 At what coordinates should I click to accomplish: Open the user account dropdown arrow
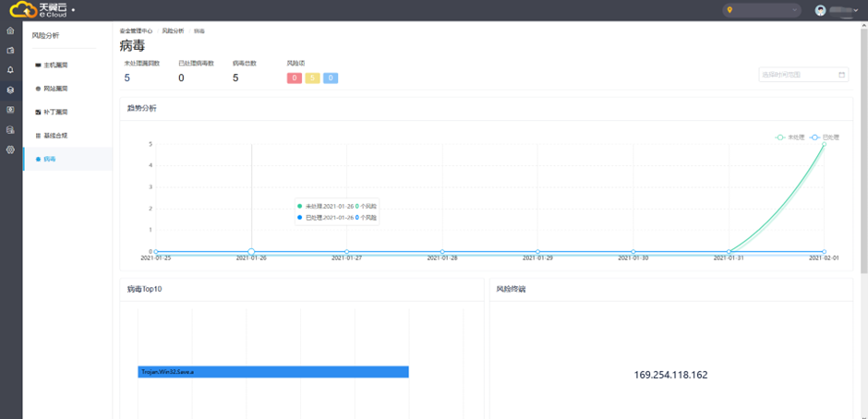[855, 10]
